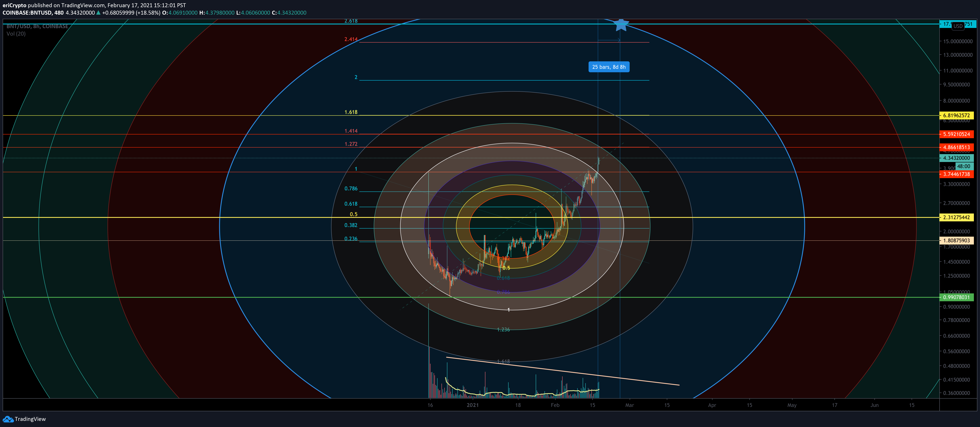
Task: Click the USD currency label on price axis
Action: (x=957, y=26)
